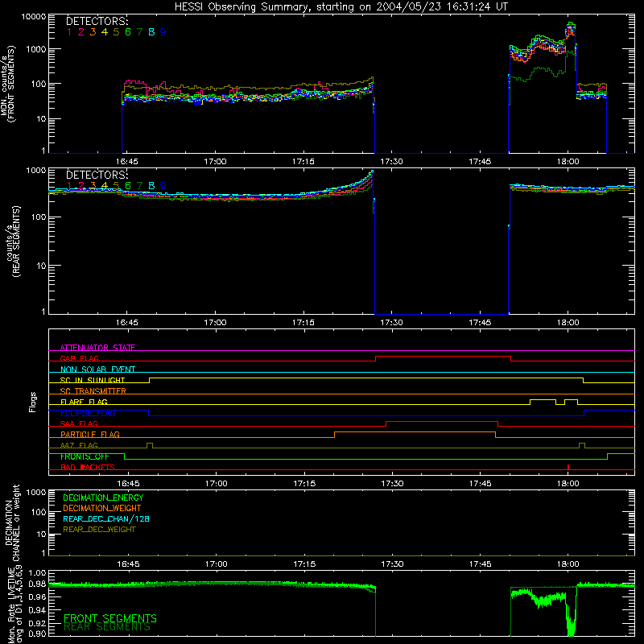Select detector 6 in the rear segments legend

[128, 186]
